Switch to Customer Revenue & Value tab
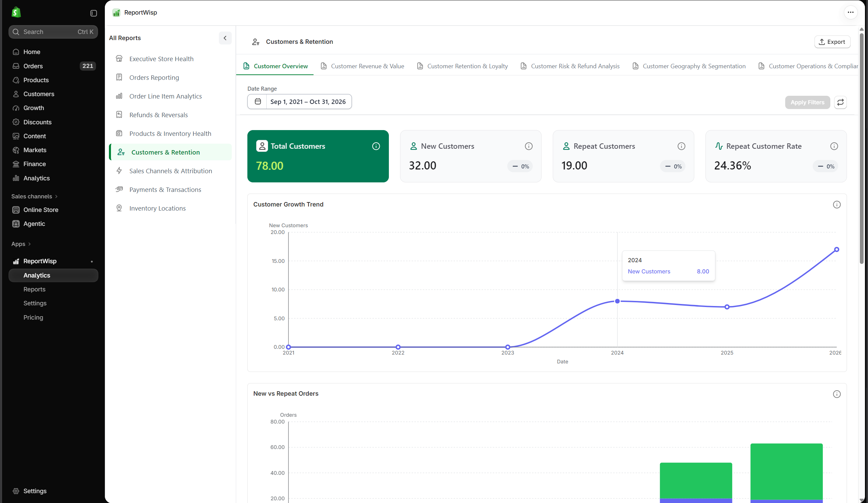This screenshot has height=503, width=868. pyautogui.click(x=362, y=66)
